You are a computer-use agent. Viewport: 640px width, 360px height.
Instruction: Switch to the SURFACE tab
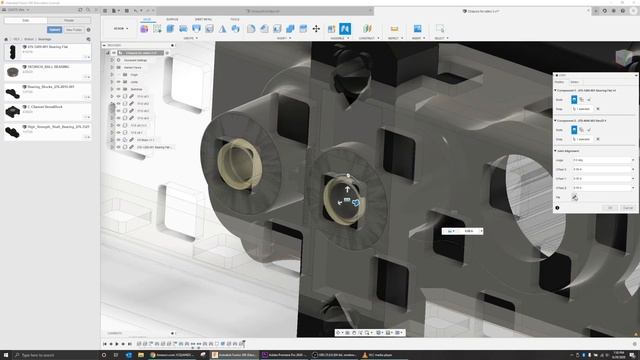tap(172, 19)
